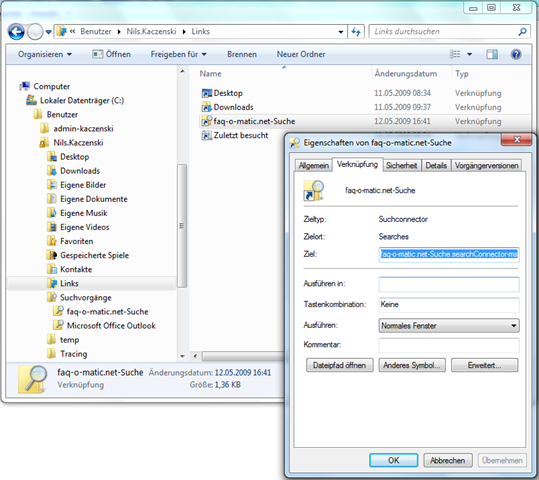Viewport: 539px width, 480px height.
Task: Click the change view icon
Action: point(455,54)
